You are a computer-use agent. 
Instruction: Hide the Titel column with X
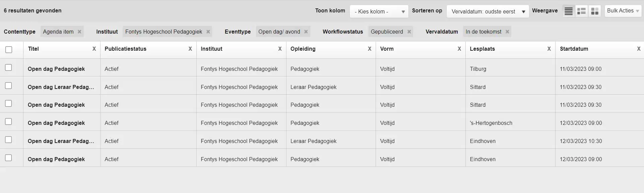(x=94, y=49)
